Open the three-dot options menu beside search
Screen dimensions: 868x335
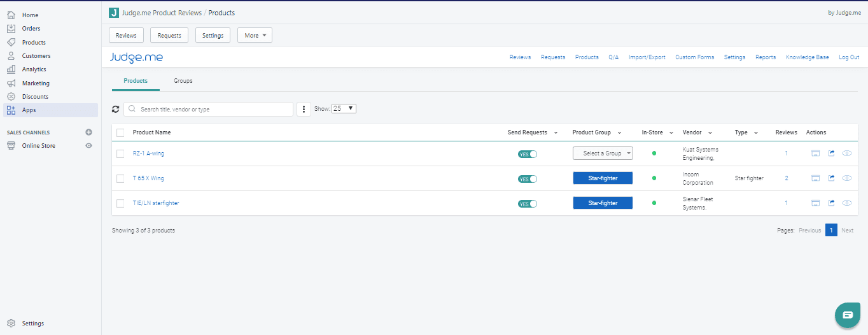click(304, 109)
